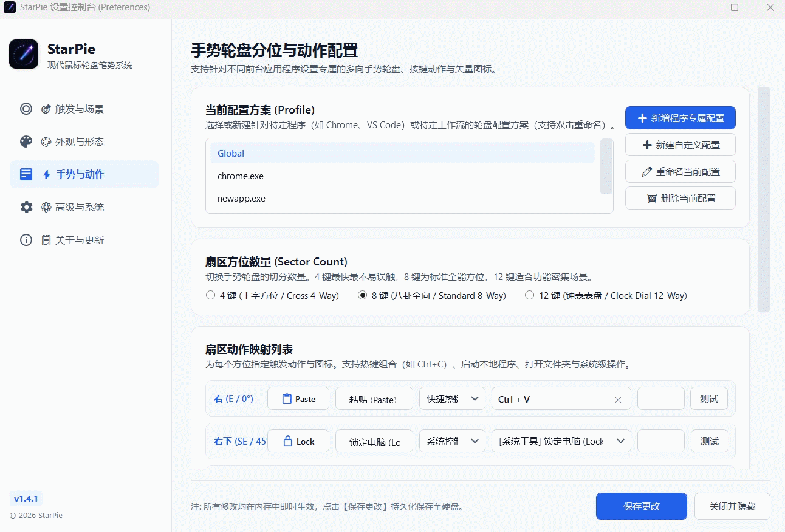Click the padlock icon on Lock button

click(x=288, y=441)
